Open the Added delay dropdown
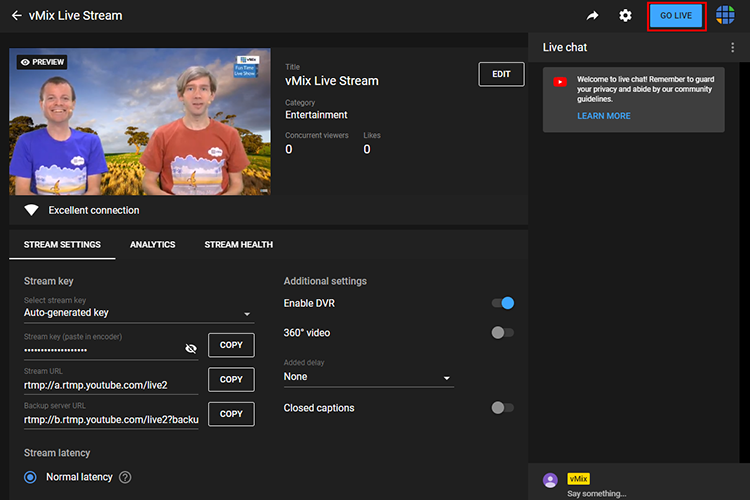The width and height of the screenshot is (750, 500). 368,377
